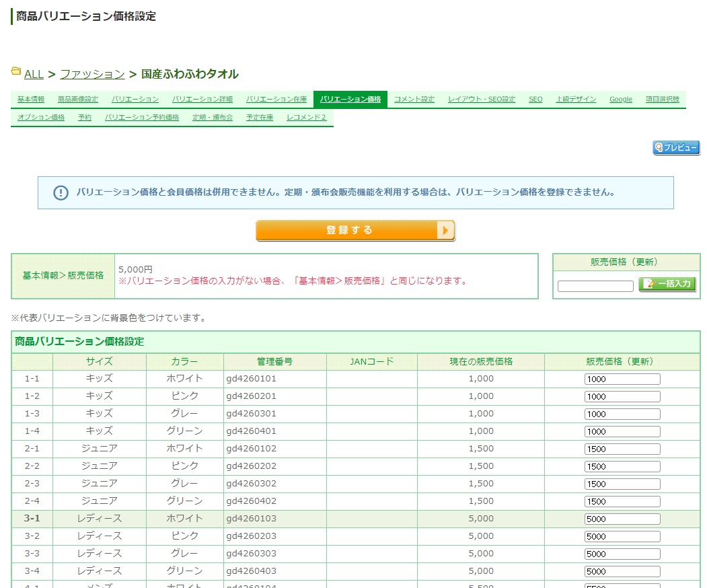Switch to the 上級デザイン tab
Screen dimensions: 707x588
(576, 99)
